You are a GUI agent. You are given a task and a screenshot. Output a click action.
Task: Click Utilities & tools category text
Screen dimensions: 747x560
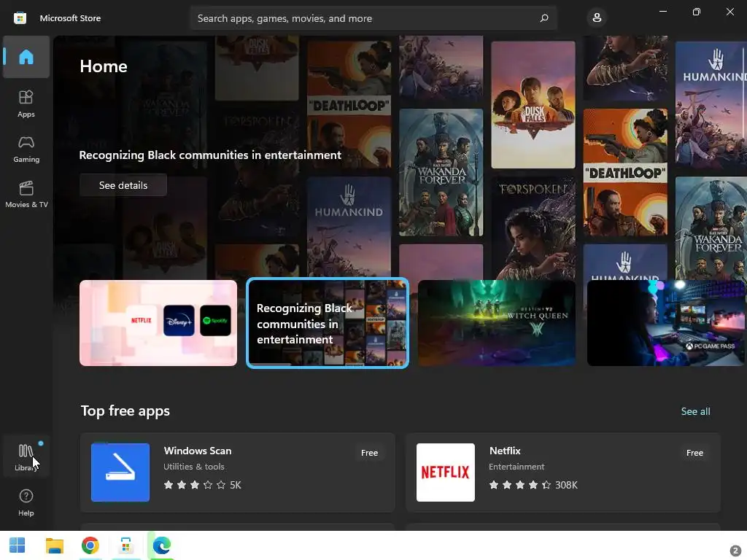click(x=194, y=467)
